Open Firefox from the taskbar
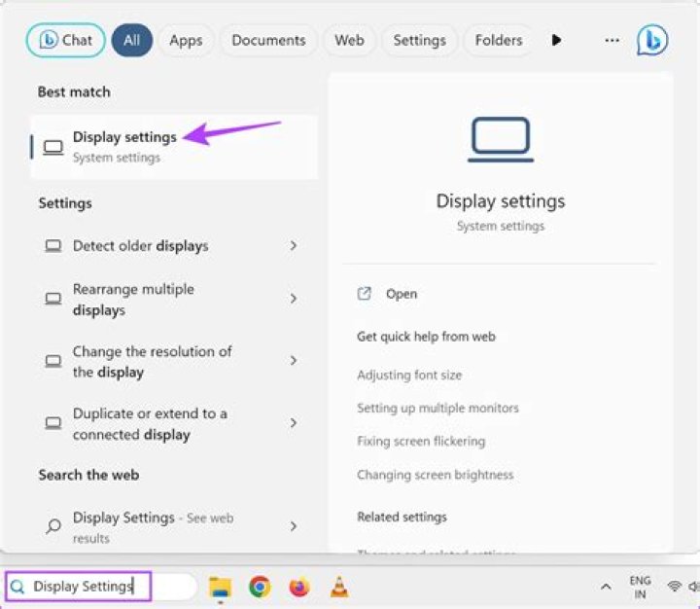700x609 pixels. click(299, 587)
